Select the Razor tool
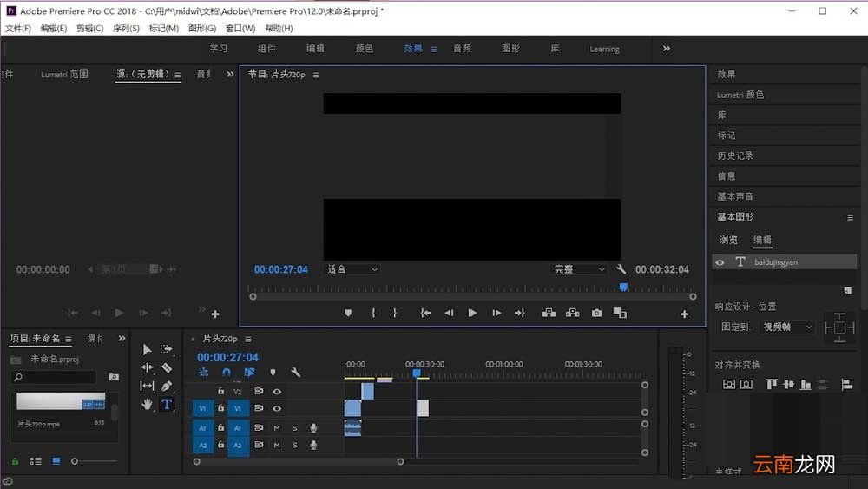The width and height of the screenshot is (868, 489). pyautogui.click(x=167, y=367)
